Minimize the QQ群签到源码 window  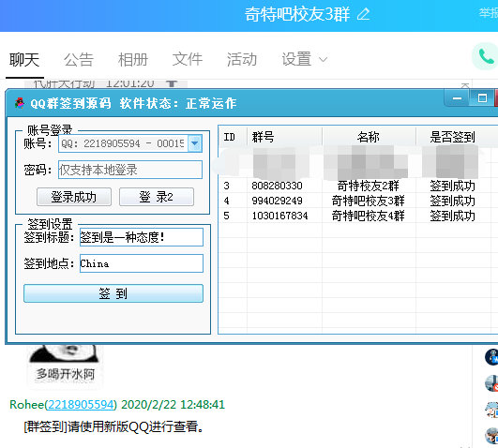coord(457,98)
